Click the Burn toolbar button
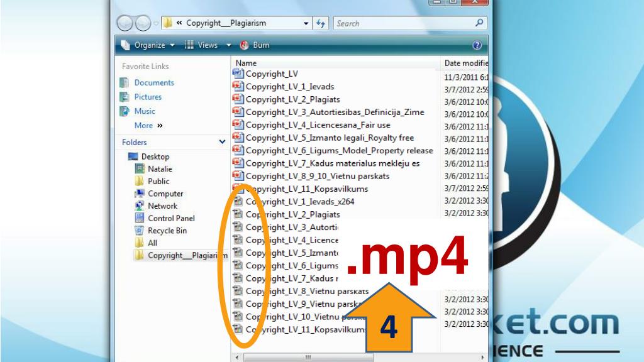 tap(255, 45)
